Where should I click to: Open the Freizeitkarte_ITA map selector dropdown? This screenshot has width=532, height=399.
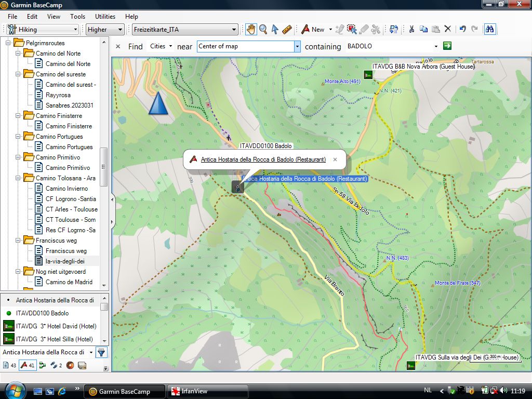(185, 30)
